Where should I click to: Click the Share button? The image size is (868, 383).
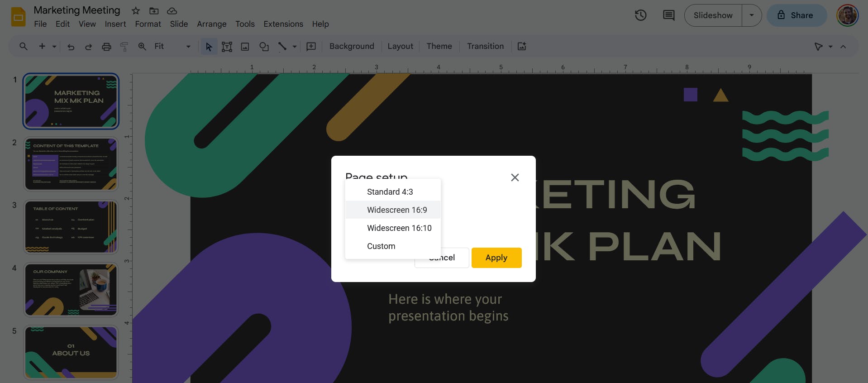(796, 15)
